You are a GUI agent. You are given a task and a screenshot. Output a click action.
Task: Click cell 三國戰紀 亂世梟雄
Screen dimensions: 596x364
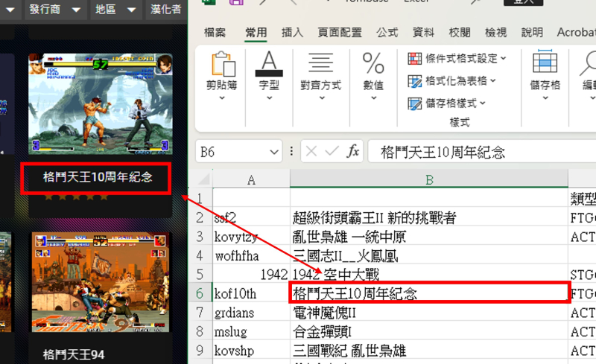pos(429,351)
